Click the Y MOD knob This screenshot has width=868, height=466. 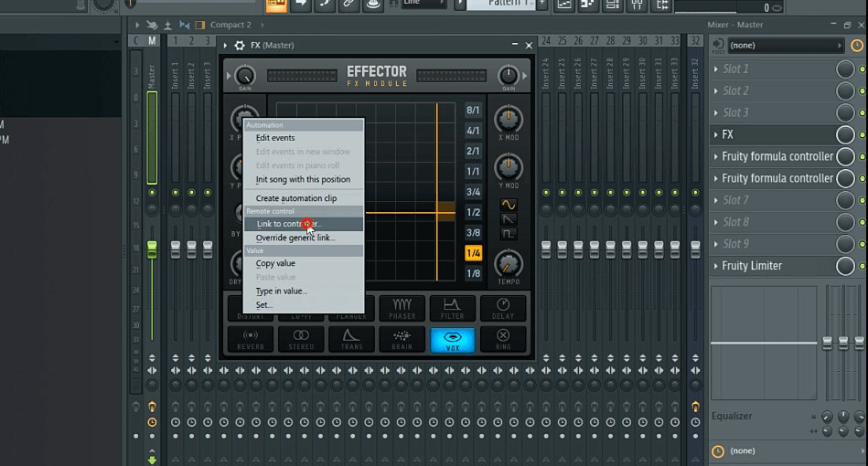509,167
